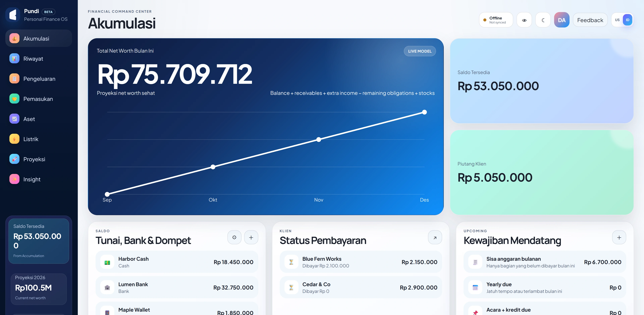Click the Listrik lightning icon

14,139
